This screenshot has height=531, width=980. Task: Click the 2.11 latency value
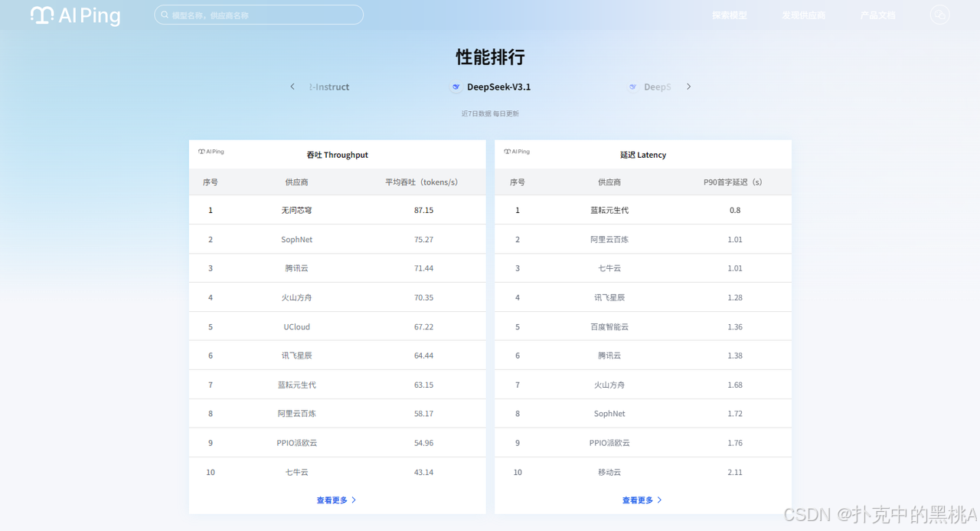[x=735, y=472]
